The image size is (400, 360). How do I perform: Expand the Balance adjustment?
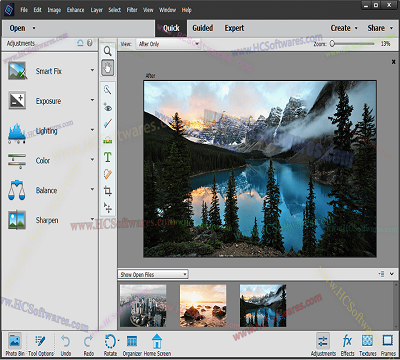[92, 189]
